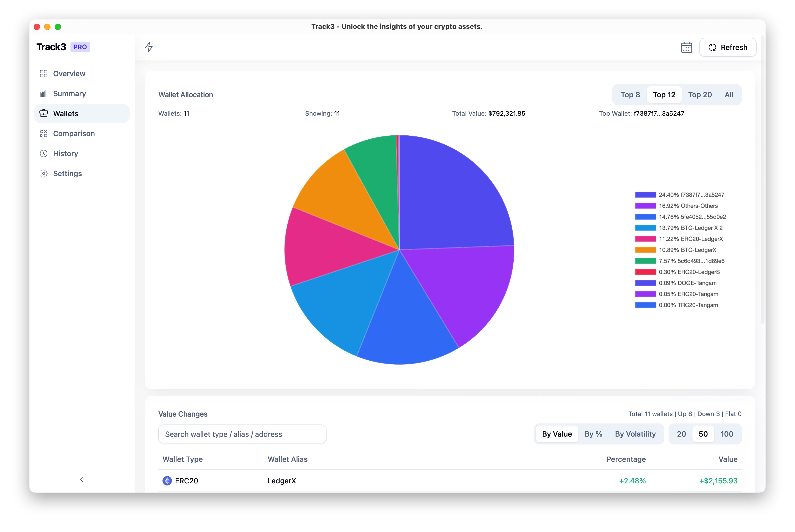Viewport: 795px width, 532px height.
Task: Collapse the sidebar with left chevron
Action: click(81, 479)
